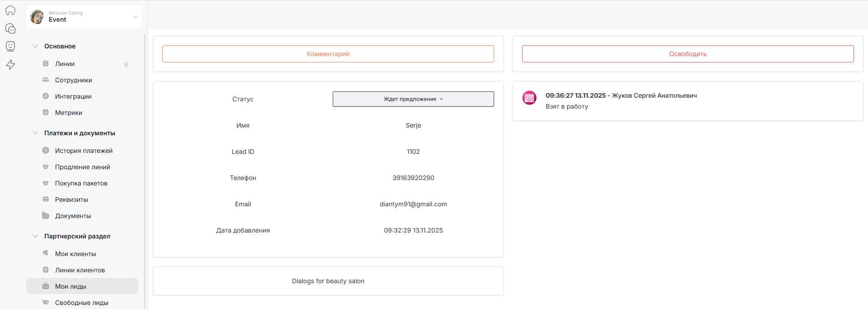This screenshot has width=868, height=309.
Task: Collapse the Основное section
Action: tap(35, 46)
